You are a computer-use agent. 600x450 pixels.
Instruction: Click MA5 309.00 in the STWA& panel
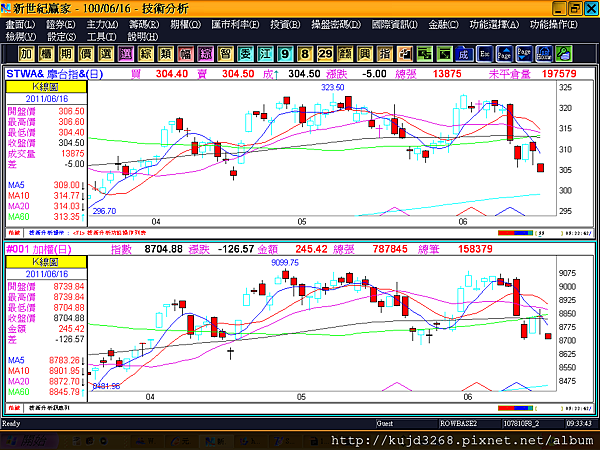tap(46, 185)
